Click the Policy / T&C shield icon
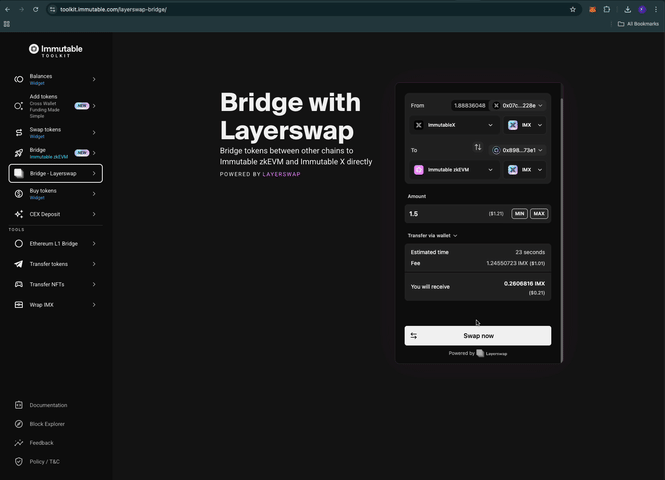Screen dimensions: 665x480 point(19,462)
